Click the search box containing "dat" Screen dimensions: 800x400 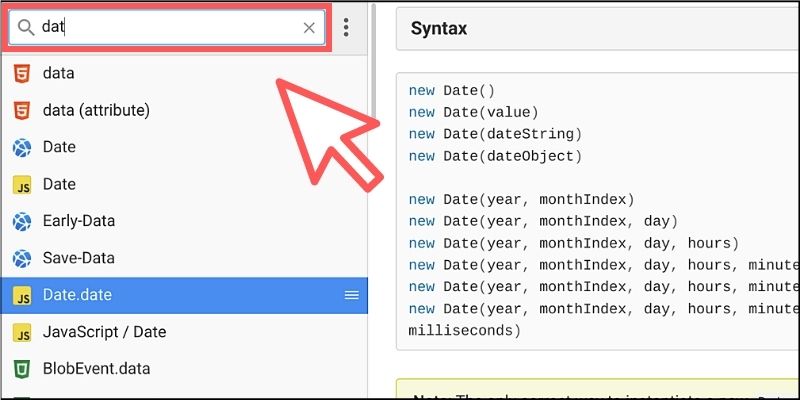(x=167, y=28)
